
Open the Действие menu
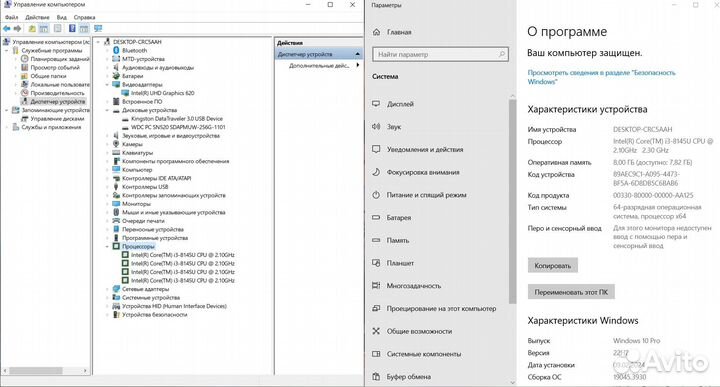coord(37,17)
